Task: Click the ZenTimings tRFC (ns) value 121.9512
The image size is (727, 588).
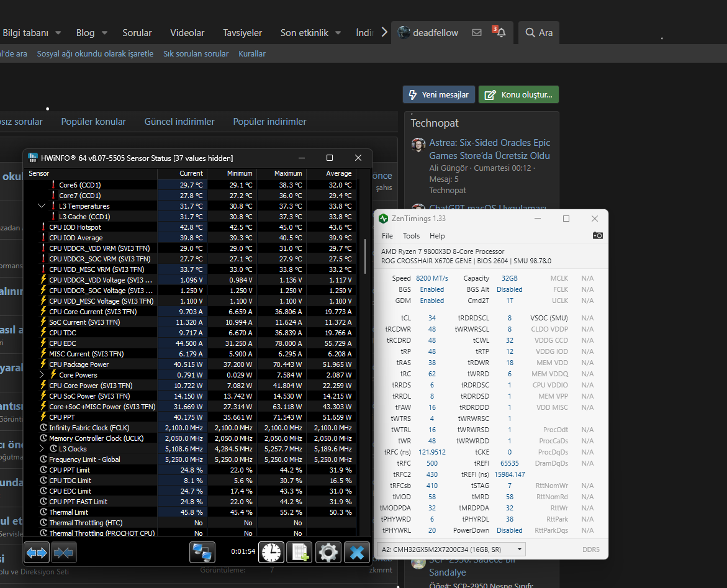Action: tap(431, 452)
